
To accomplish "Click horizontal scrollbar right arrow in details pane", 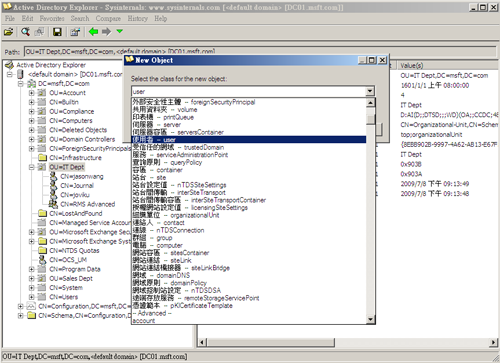I will click(493, 342).
